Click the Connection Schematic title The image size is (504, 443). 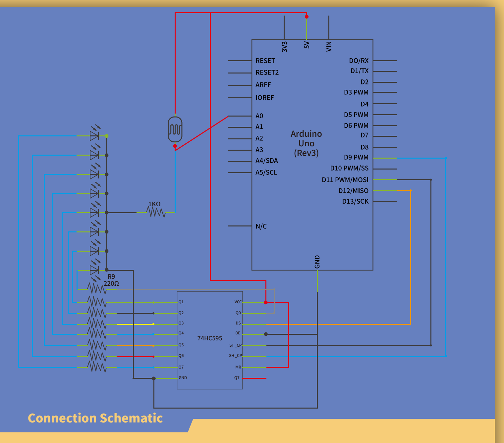(95, 418)
